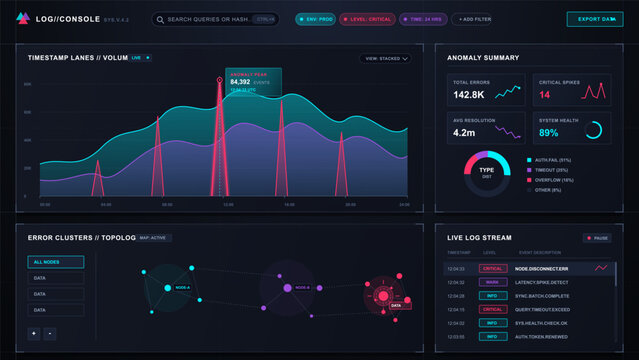Click the OTHER legend entry
This screenshot has height=360, width=639.
pos(544,190)
